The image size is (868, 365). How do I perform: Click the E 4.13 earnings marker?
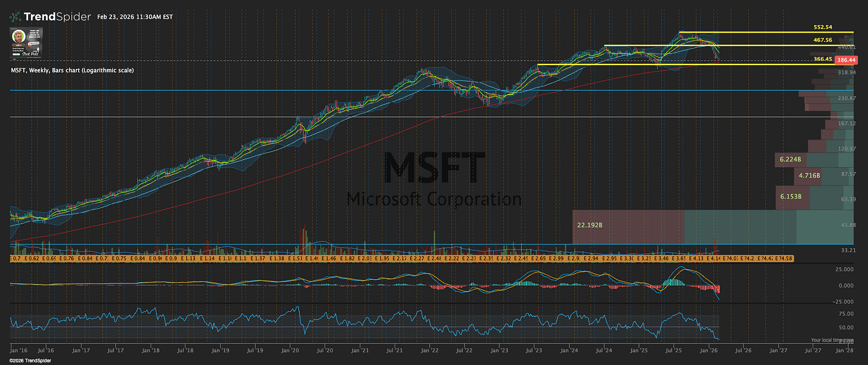pos(696,258)
